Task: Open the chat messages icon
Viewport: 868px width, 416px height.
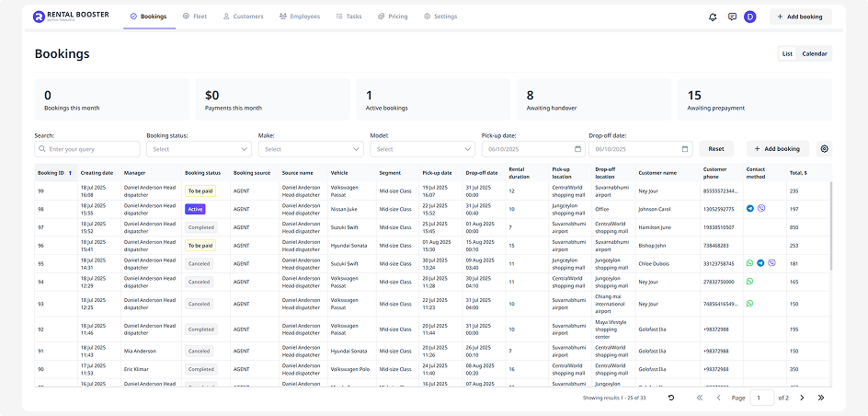Action: [x=732, y=17]
